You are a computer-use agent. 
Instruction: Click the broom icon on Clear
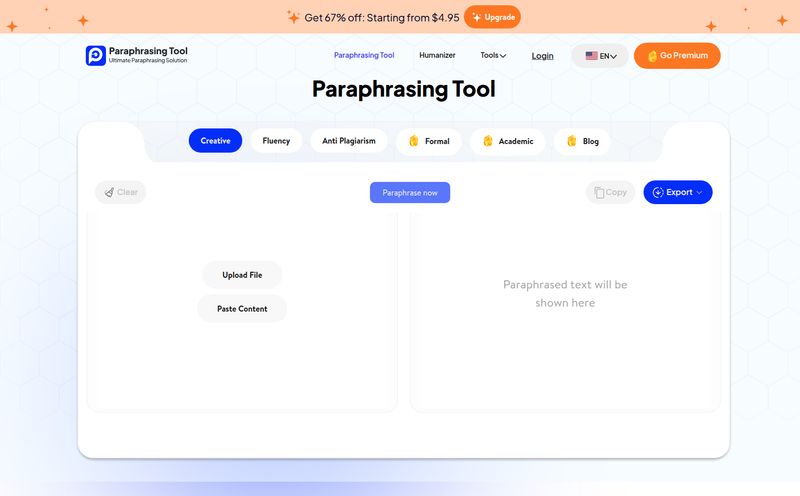pyautogui.click(x=109, y=192)
